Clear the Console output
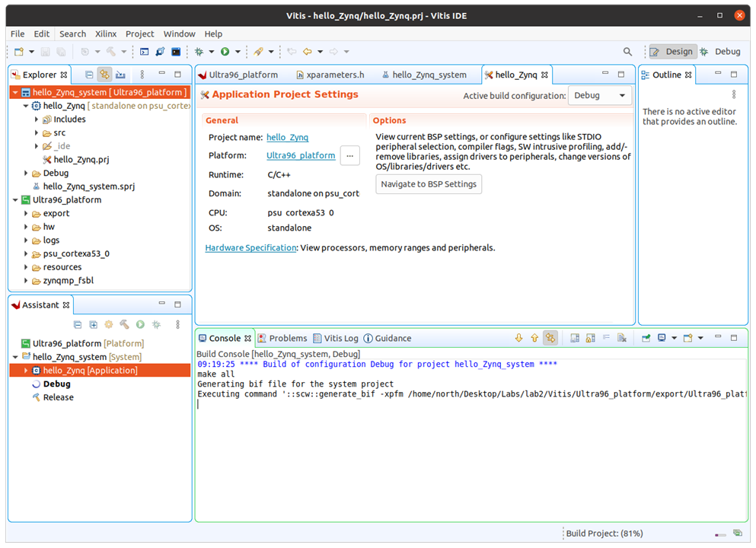 point(623,338)
